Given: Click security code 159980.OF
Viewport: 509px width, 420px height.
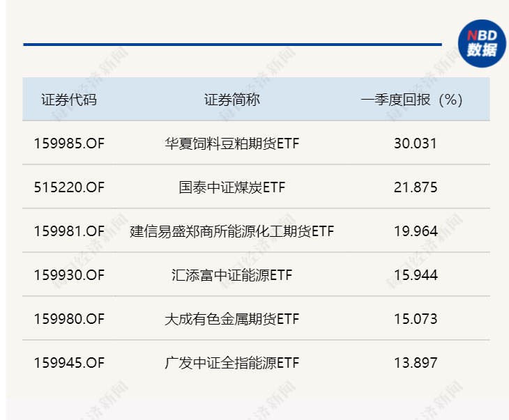Looking at the screenshot, I should (69, 319).
